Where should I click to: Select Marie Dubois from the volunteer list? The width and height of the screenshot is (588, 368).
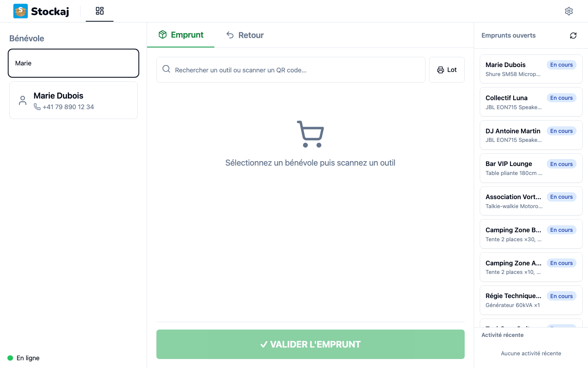pos(73,100)
